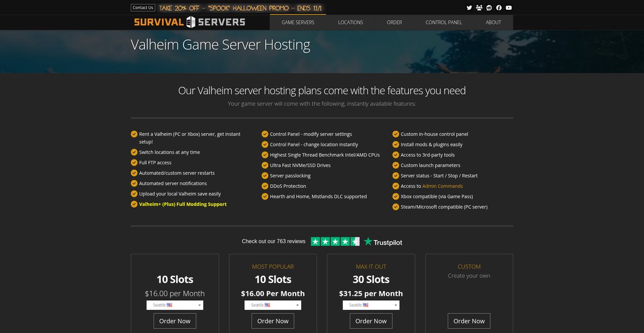Click checkmark icon beside Full FTP access
The image size is (644, 333).
pyautogui.click(x=134, y=163)
